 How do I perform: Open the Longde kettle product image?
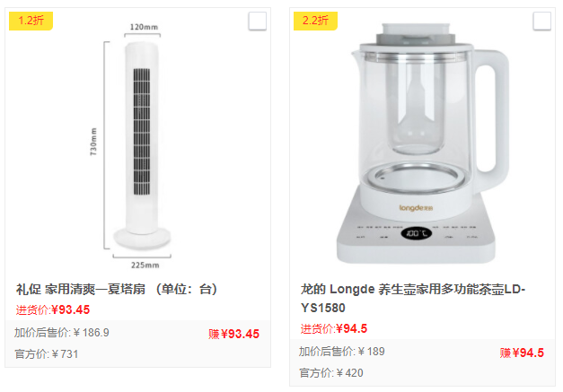click(423, 144)
